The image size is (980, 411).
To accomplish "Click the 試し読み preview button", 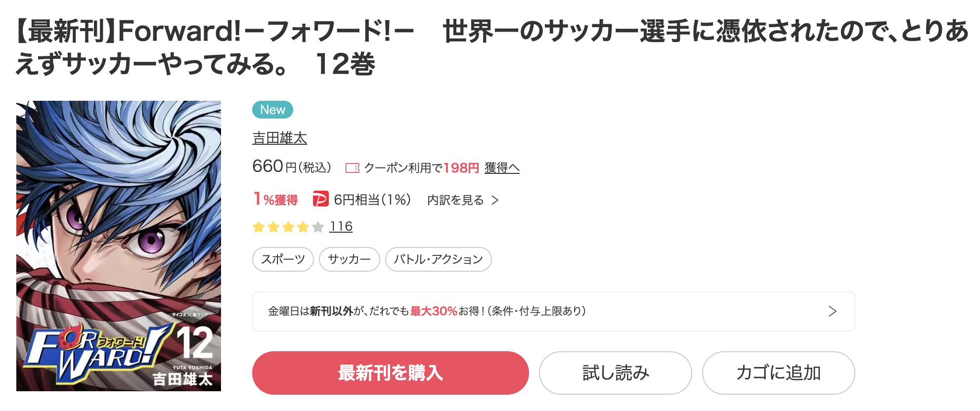I will point(615,373).
